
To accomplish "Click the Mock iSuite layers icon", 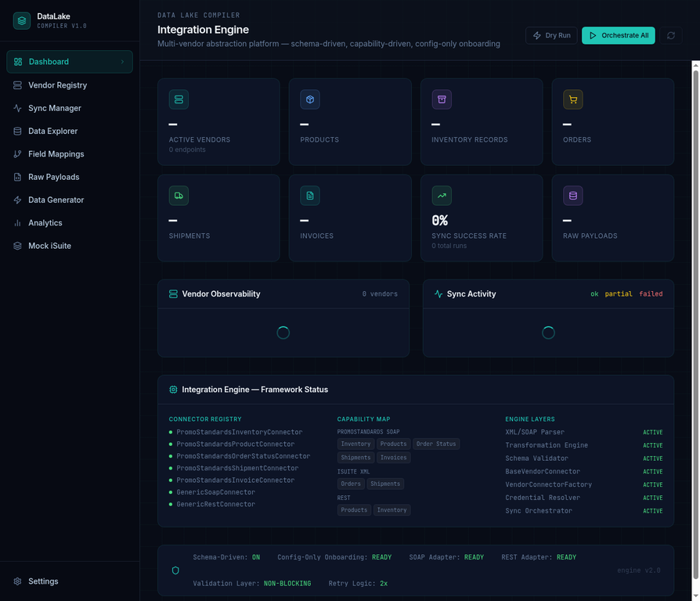I will [17, 246].
